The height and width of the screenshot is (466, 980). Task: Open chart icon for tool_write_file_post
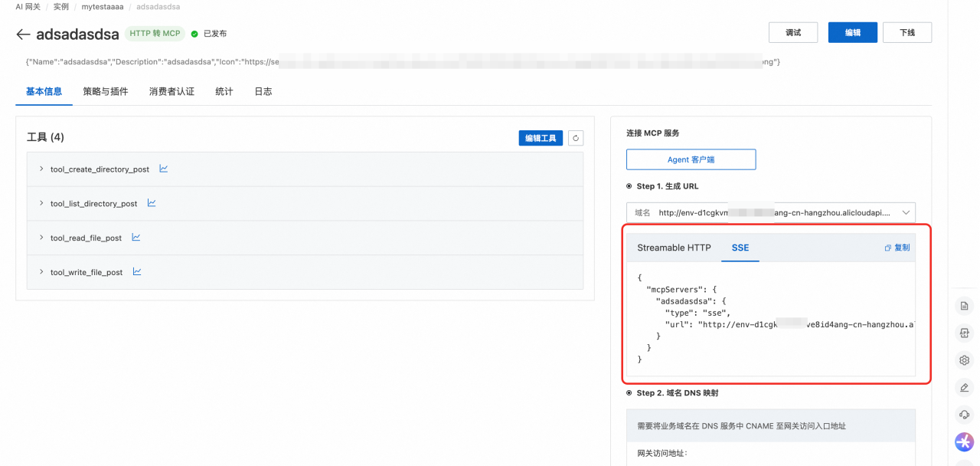click(x=137, y=271)
